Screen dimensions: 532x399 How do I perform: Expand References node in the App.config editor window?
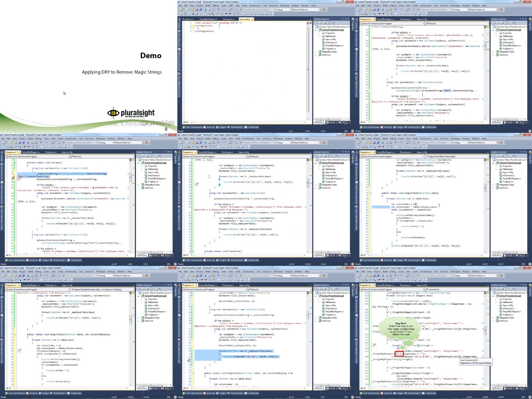[319, 36]
